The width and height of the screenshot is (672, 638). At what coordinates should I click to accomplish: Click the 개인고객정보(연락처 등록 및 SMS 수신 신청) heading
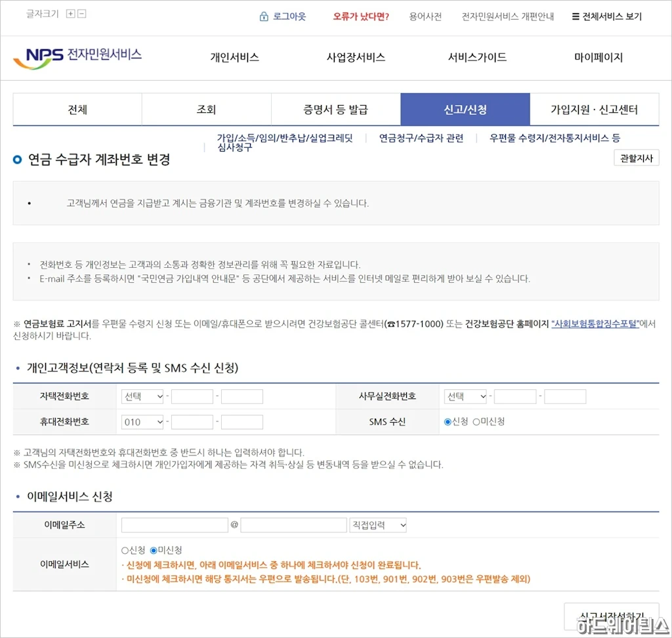(133, 368)
